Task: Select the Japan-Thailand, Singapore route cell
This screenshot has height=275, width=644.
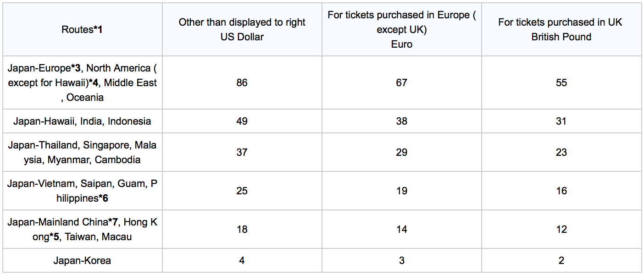Action: (82, 153)
